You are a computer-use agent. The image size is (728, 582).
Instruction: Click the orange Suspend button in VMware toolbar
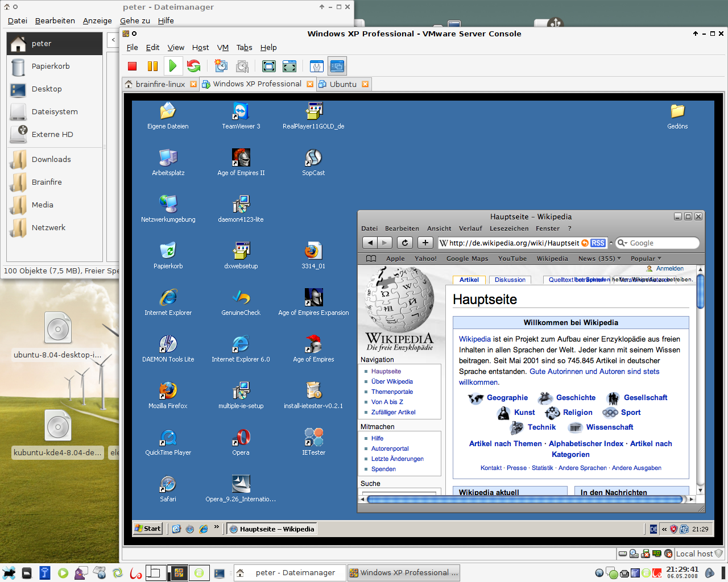coord(152,66)
